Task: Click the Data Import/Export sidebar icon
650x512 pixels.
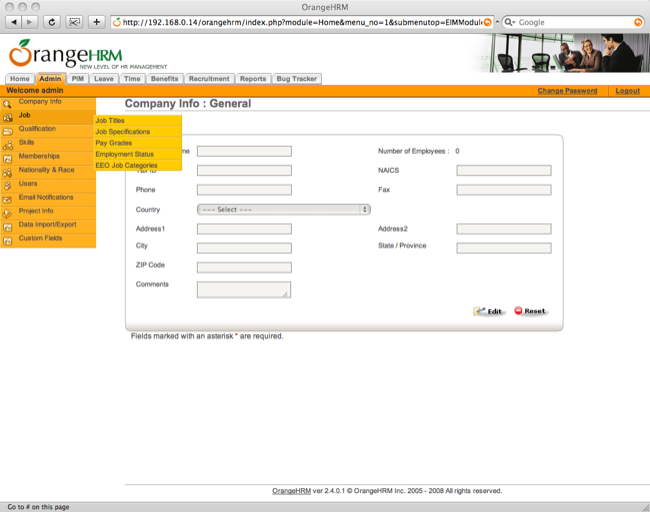Action: coord(7,228)
